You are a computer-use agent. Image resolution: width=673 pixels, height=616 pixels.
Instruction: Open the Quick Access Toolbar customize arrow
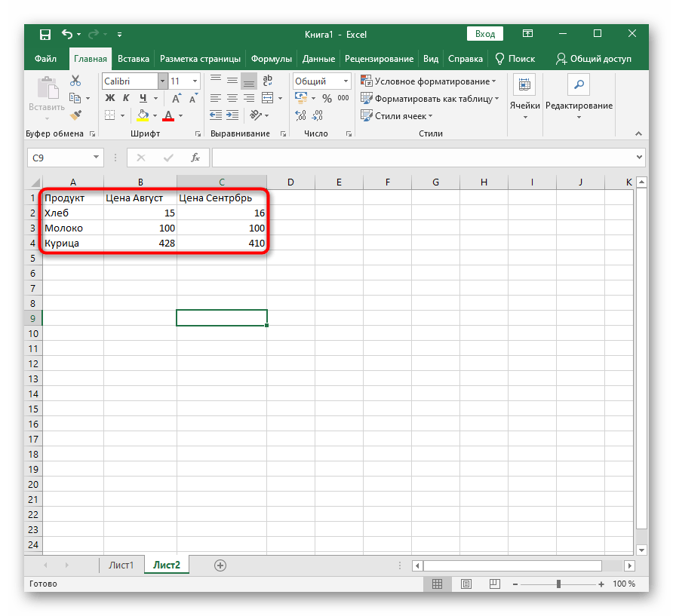[119, 35]
